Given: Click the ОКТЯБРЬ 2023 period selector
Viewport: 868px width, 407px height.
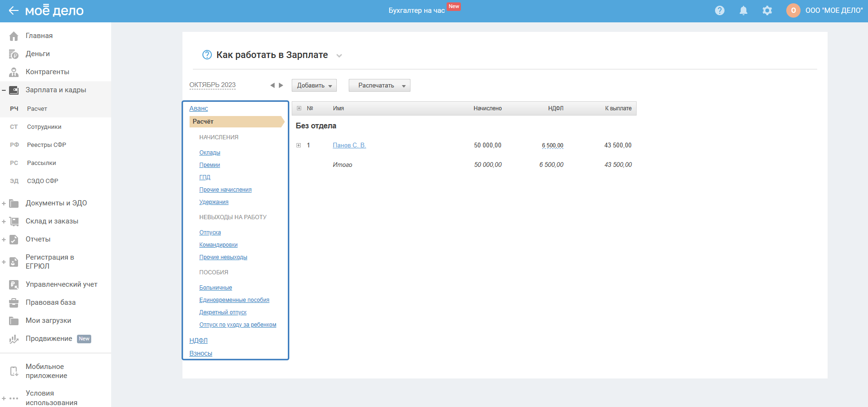Looking at the screenshot, I should coord(212,85).
